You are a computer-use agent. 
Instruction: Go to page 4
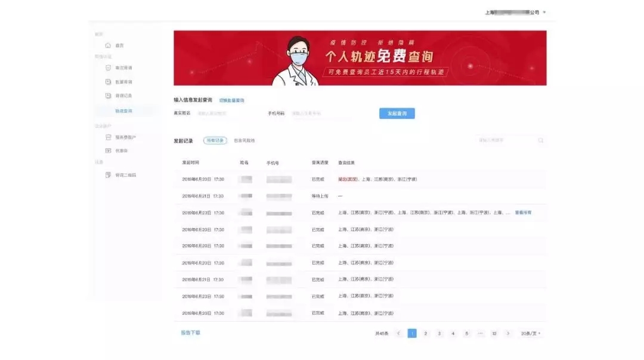453,333
